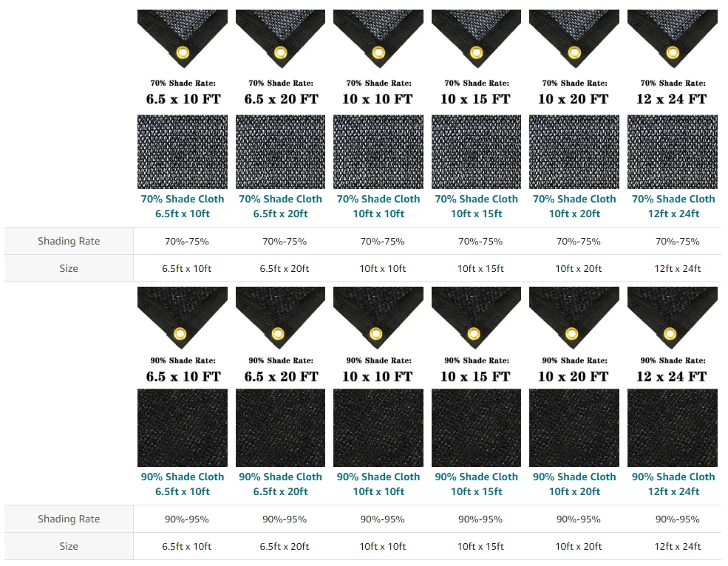This screenshot has height=566, width=728.
Task: Select the 90% Shade Cloth 10ft x 10ft link
Action: pyautogui.click(x=378, y=484)
